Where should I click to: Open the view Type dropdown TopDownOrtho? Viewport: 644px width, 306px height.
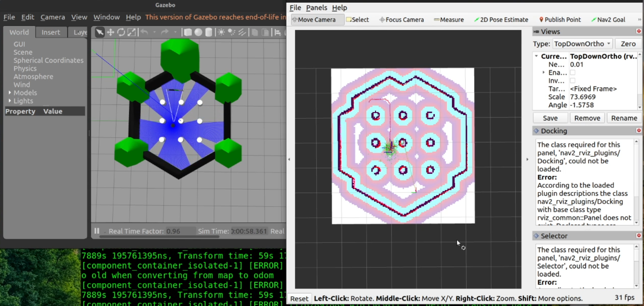coord(582,44)
